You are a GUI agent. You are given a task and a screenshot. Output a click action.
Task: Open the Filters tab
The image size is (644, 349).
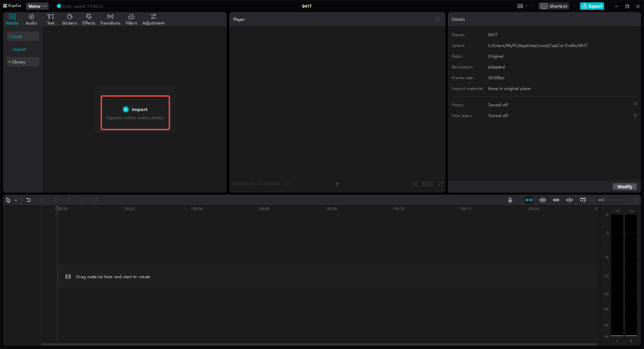click(x=131, y=19)
